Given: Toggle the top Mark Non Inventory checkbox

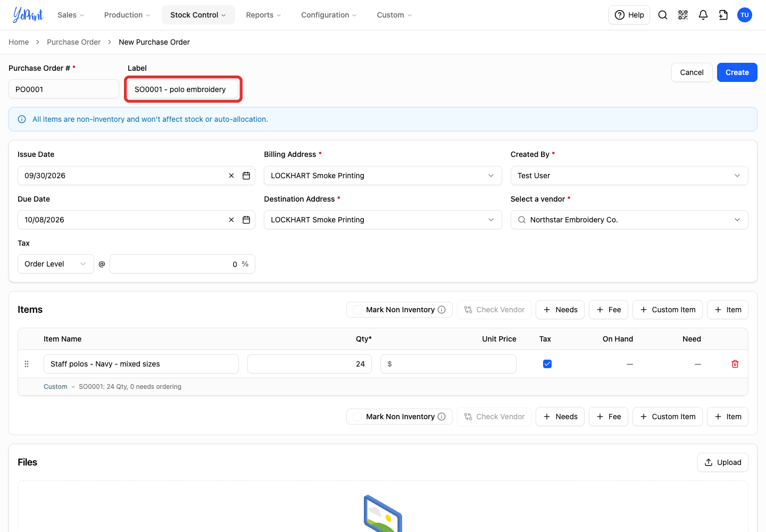Looking at the screenshot, I should (357, 310).
